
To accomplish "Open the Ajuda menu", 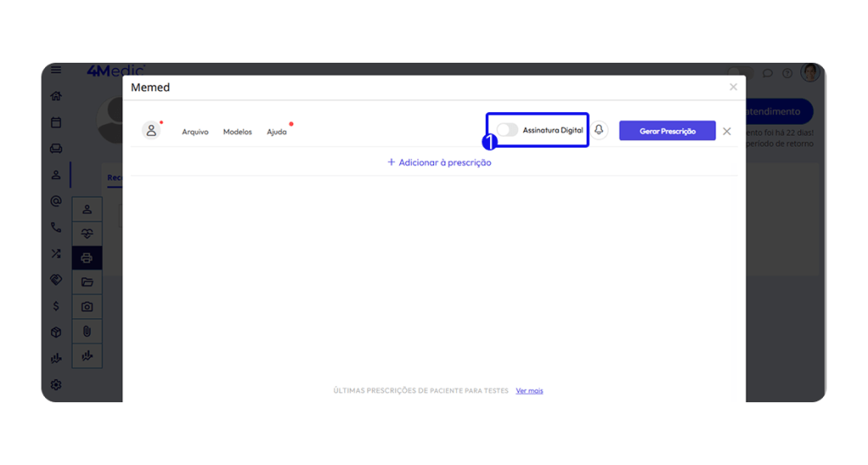I will (276, 132).
